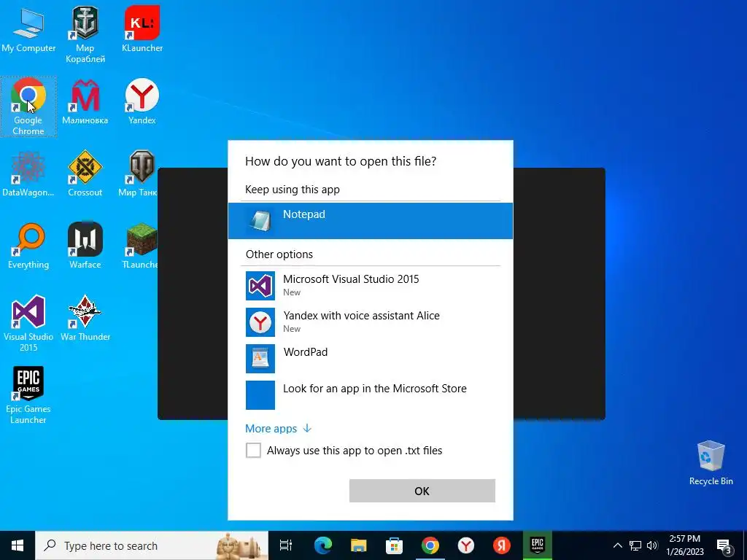The image size is (747, 560).
Task: Select Microsoft Visual Studio 2015 option
Action: (x=370, y=285)
